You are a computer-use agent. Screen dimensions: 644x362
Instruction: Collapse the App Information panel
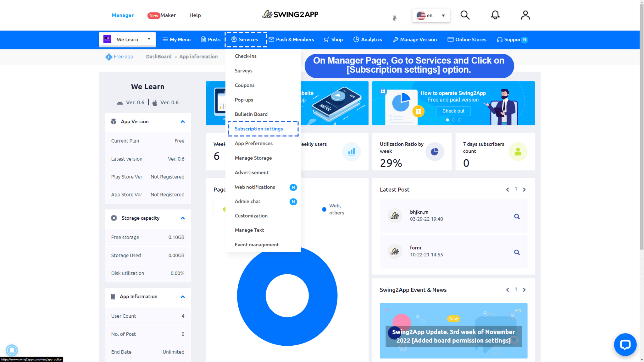183,297
